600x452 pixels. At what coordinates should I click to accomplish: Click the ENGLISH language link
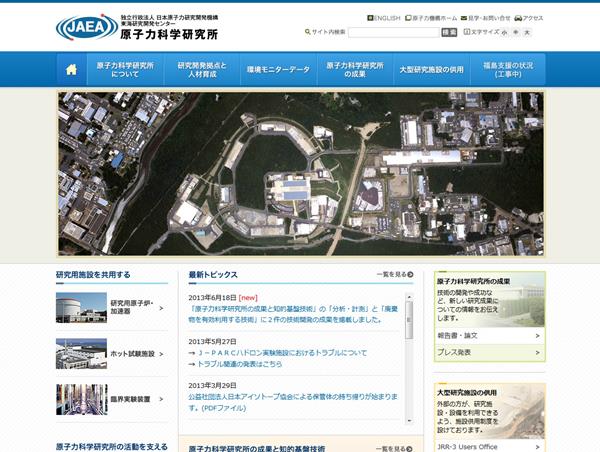click(x=384, y=18)
